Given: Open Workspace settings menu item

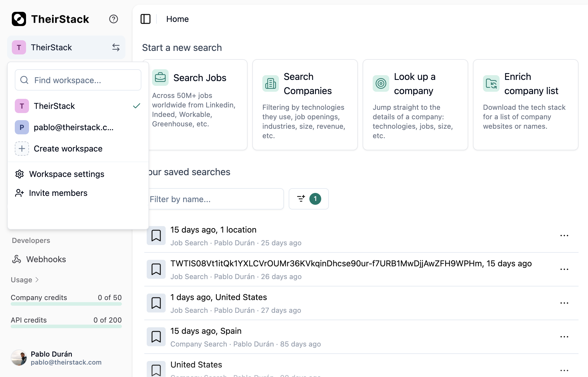Looking at the screenshot, I should (x=67, y=174).
